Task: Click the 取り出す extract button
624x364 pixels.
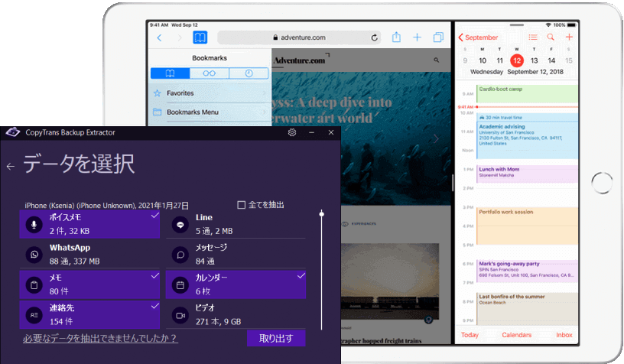Action: pos(276,338)
